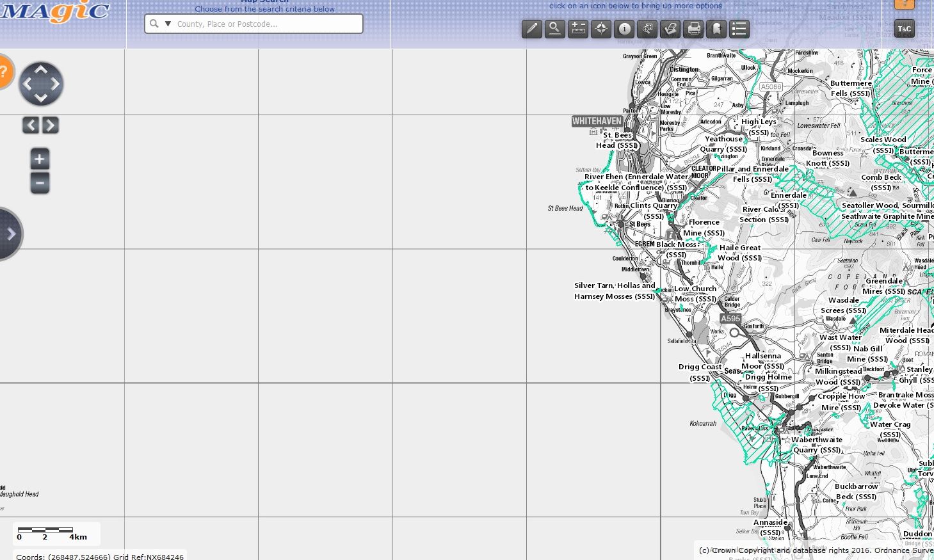934x560 pixels.
Task: Go to next map extent
Action: click(51, 125)
